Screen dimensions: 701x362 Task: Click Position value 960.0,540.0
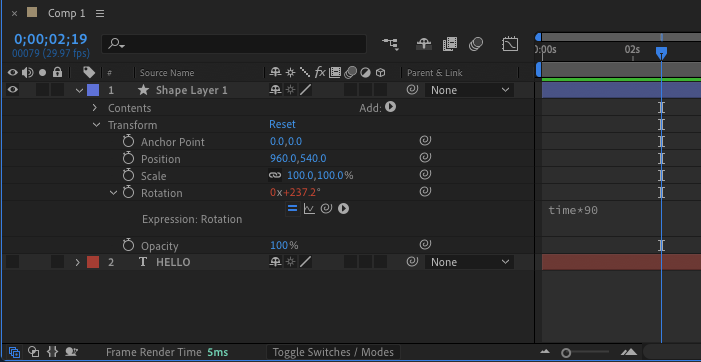coord(298,159)
